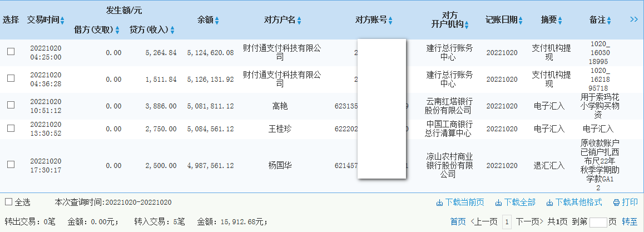644x232 pixels.
Task: Tick checkbox for 杨国华 transaction row
Action: [11, 165]
